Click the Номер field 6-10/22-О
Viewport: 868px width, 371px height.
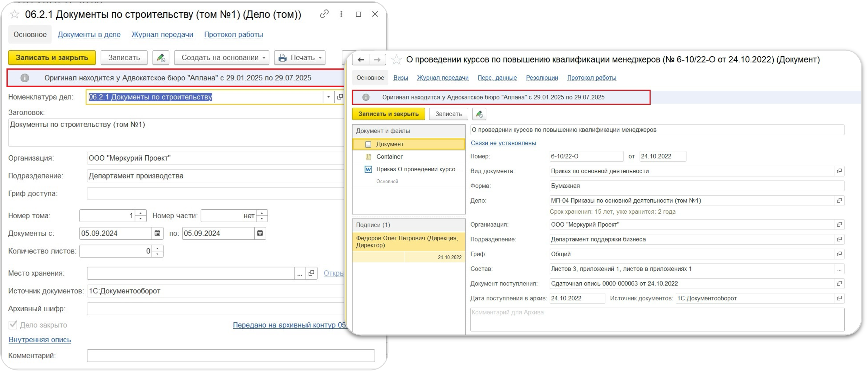[x=586, y=156]
